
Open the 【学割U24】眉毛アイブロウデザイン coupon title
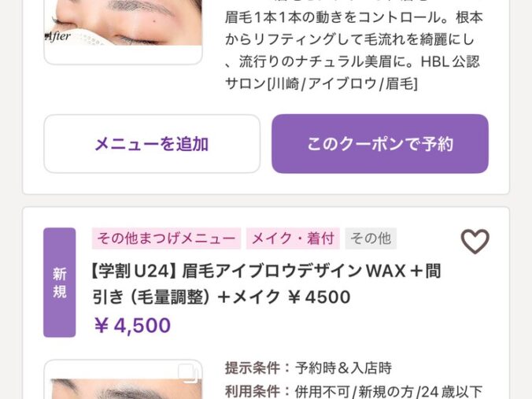(x=266, y=284)
